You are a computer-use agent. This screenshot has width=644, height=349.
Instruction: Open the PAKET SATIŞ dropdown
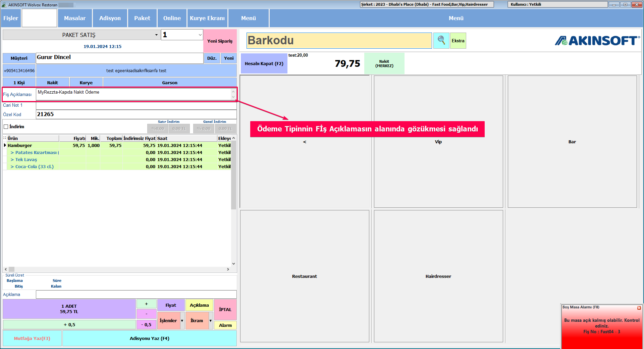click(156, 35)
